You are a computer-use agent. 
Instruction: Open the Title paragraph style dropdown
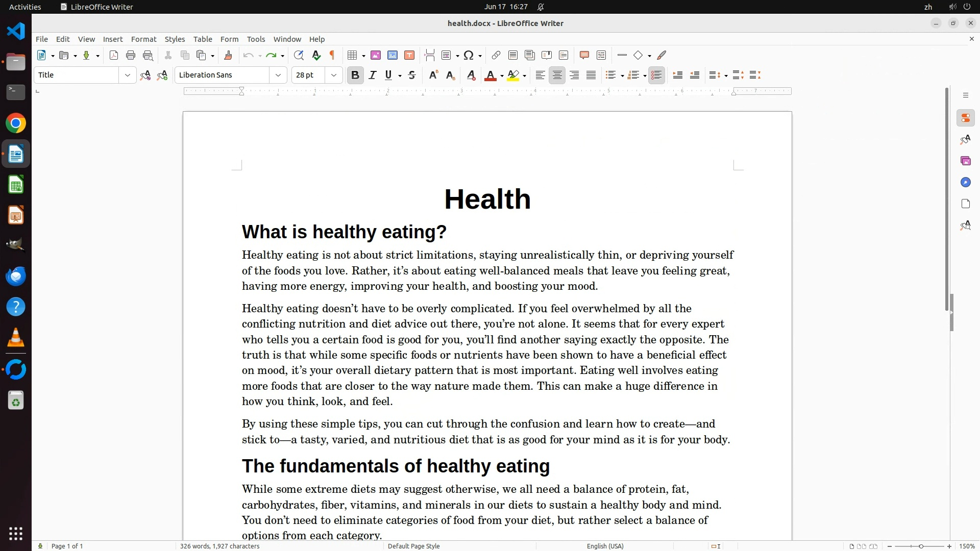point(128,76)
